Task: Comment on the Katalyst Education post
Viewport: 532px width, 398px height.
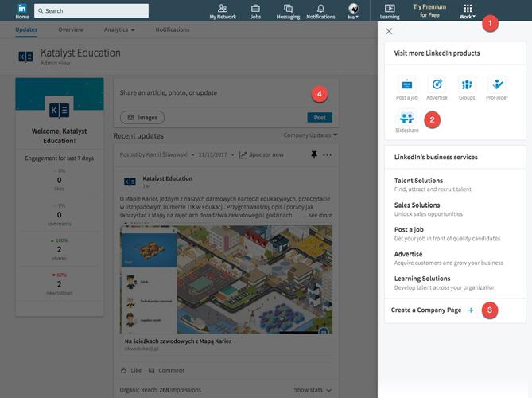Action: [166, 370]
